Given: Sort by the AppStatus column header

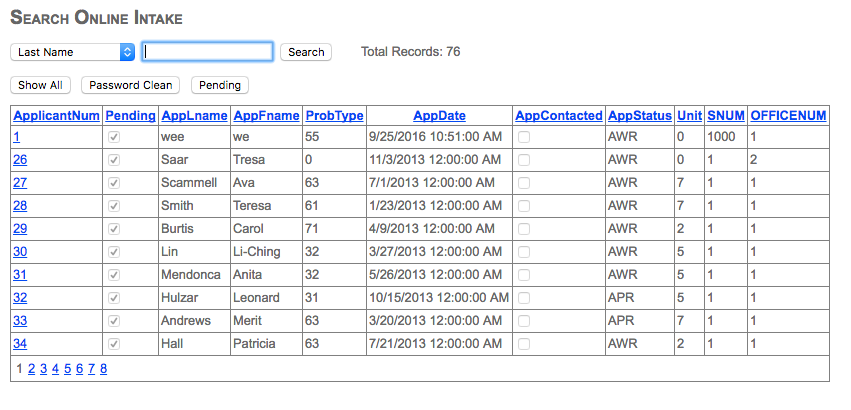Looking at the screenshot, I should [x=640, y=116].
